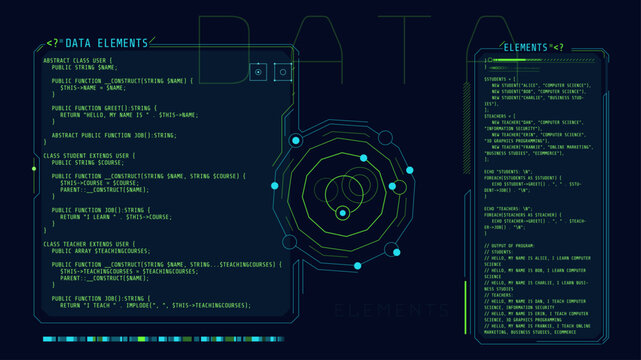Select the line ABSTRACT CLASS USER {
The image size is (641, 360).
click(x=78, y=60)
